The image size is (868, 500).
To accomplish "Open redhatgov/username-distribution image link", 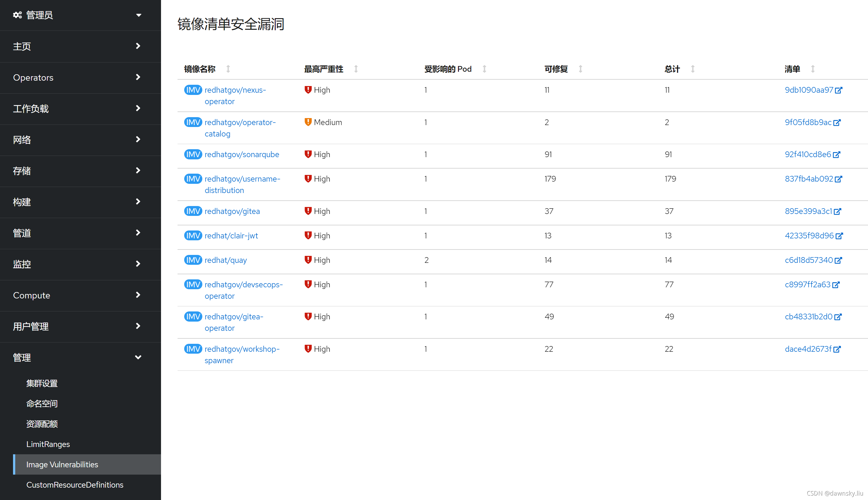I will pyautogui.click(x=243, y=184).
